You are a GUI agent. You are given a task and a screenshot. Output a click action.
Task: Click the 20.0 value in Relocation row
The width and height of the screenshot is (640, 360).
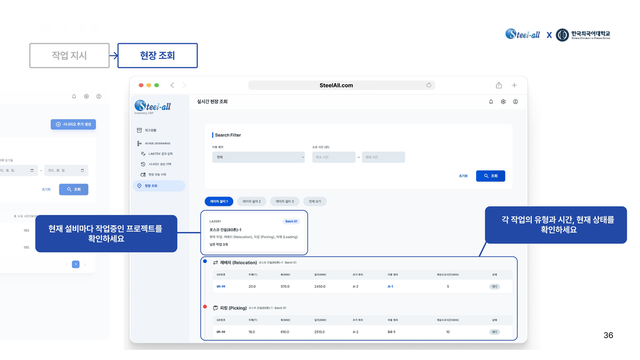coord(252,287)
